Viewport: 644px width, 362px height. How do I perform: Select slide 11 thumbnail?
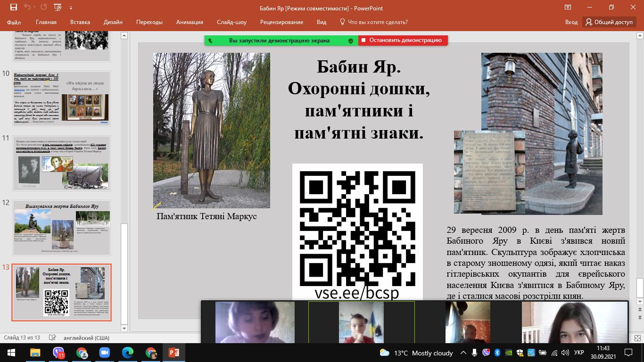(x=61, y=163)
